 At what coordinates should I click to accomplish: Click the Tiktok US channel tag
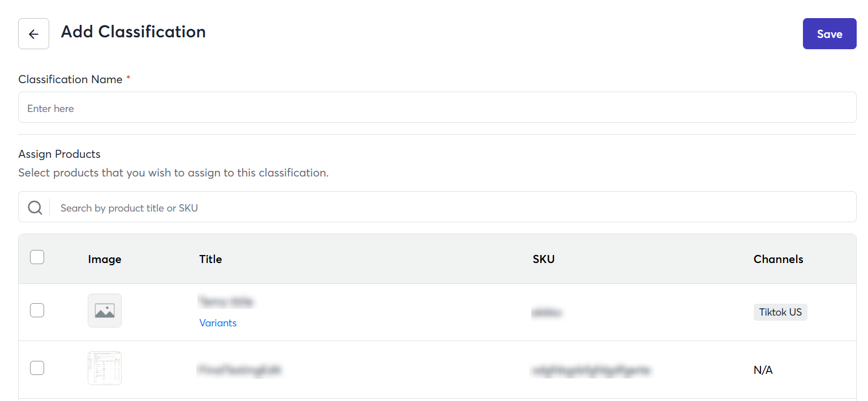(x=780, y=312)
